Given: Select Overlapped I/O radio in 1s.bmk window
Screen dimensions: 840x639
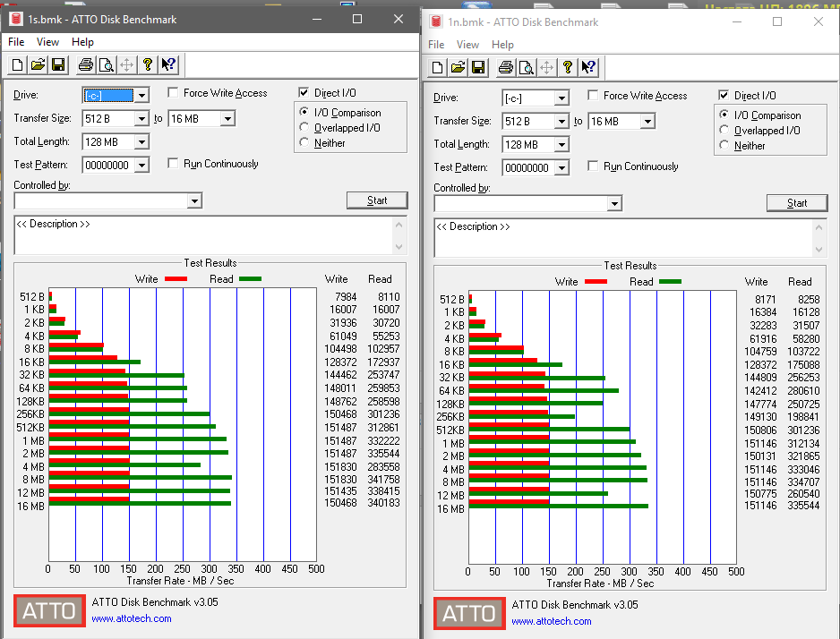Looking at the screenshot, I should coord(304,127).
